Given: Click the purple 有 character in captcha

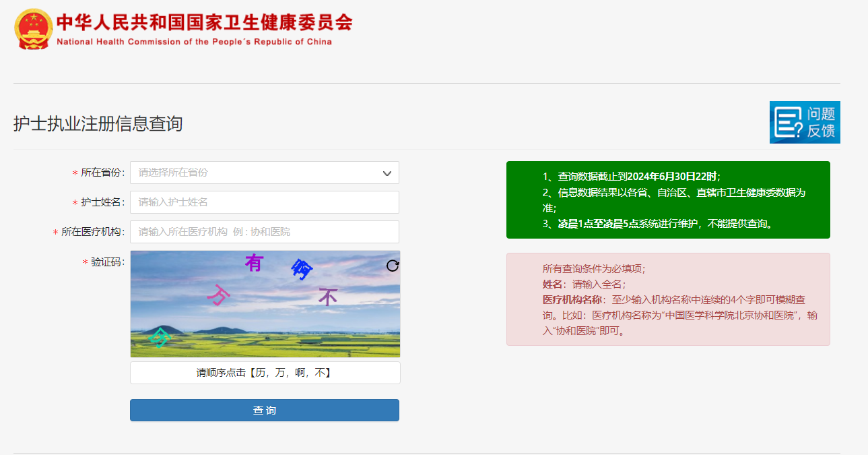Looking at the screenshot, I should [x=254, y=262].
